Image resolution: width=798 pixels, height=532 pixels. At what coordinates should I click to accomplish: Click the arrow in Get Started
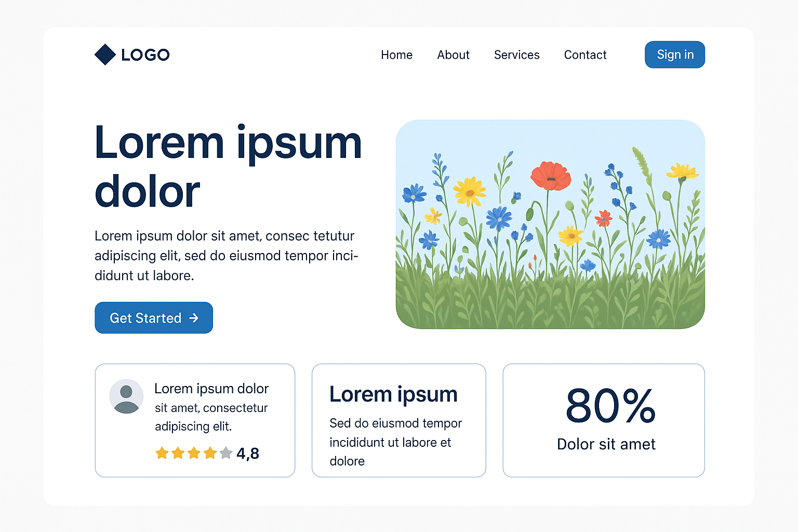pyautogui.click(x=194, y=318)
